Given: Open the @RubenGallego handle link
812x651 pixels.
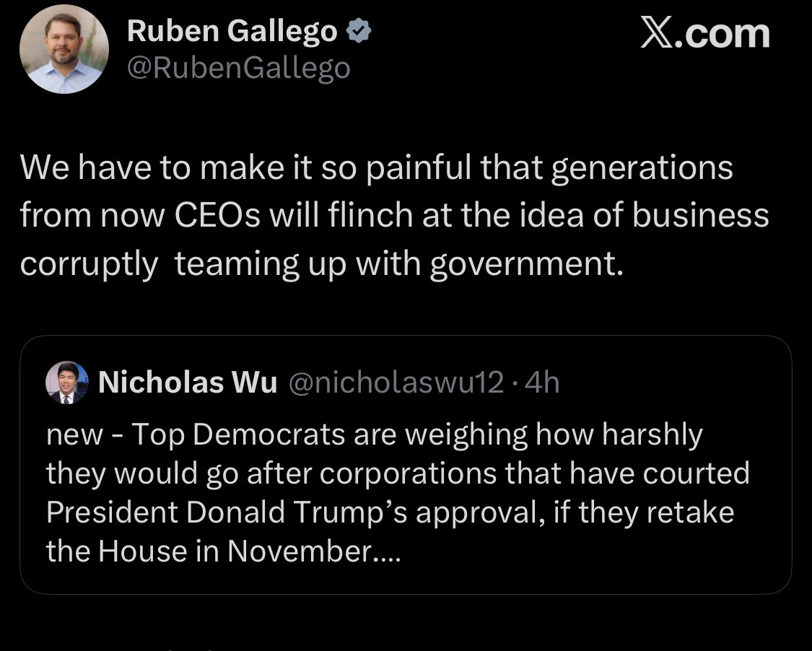Looking at the screenshot, I should [238, 68].
